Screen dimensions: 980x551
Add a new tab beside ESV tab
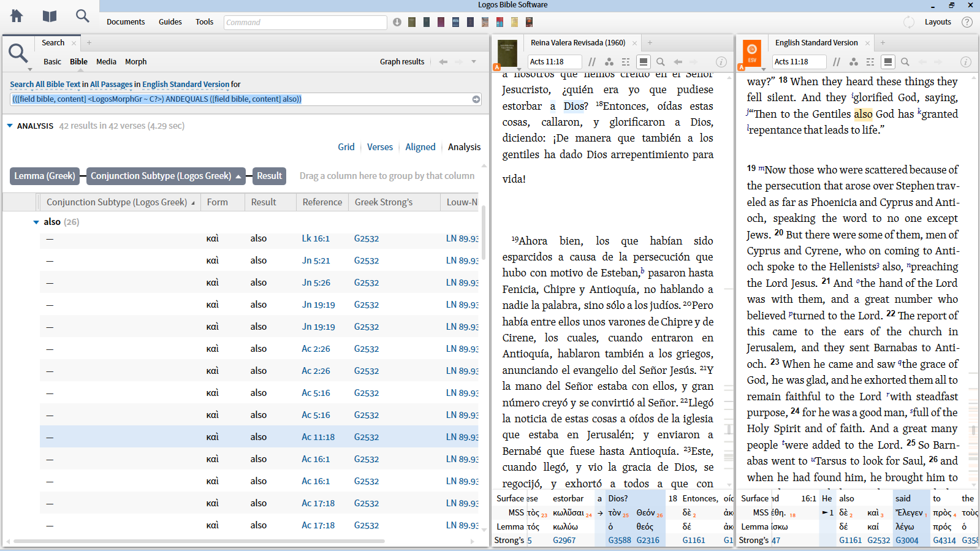point(883,43)
